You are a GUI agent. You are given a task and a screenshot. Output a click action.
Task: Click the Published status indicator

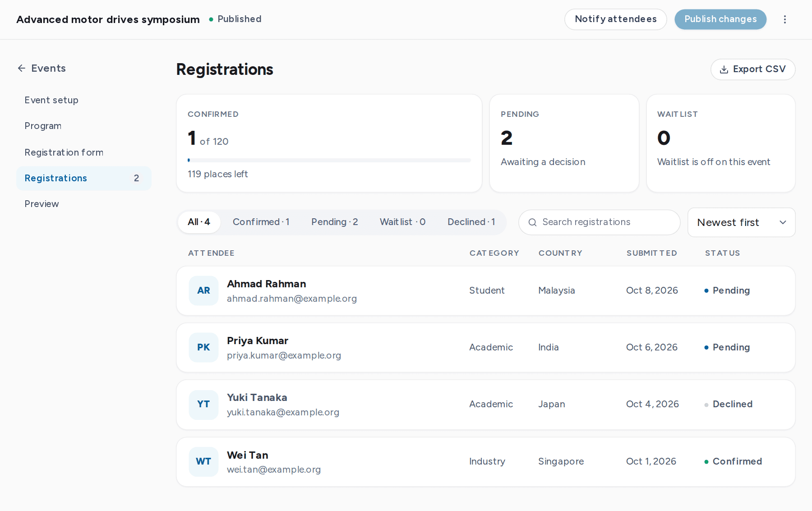[x=235, y=19]
